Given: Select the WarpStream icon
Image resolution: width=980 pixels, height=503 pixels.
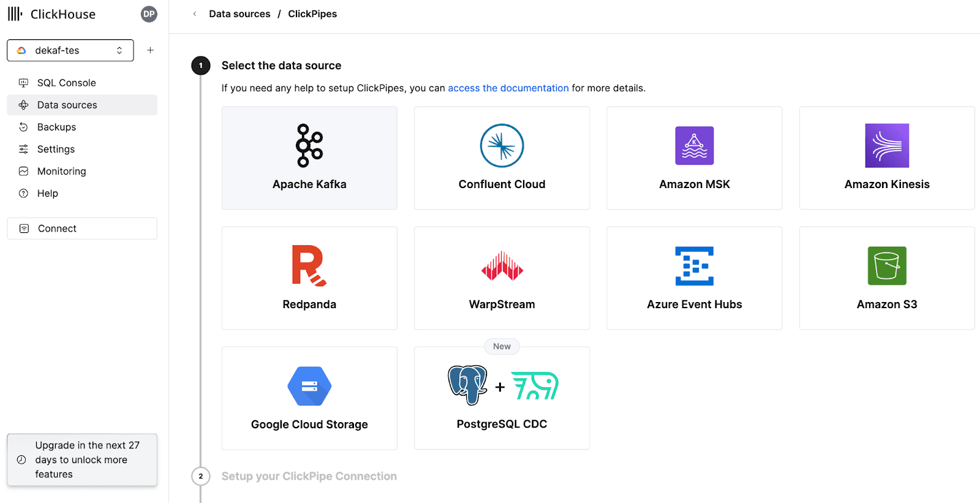Looking at the screenshot, I should pos(502,266).
